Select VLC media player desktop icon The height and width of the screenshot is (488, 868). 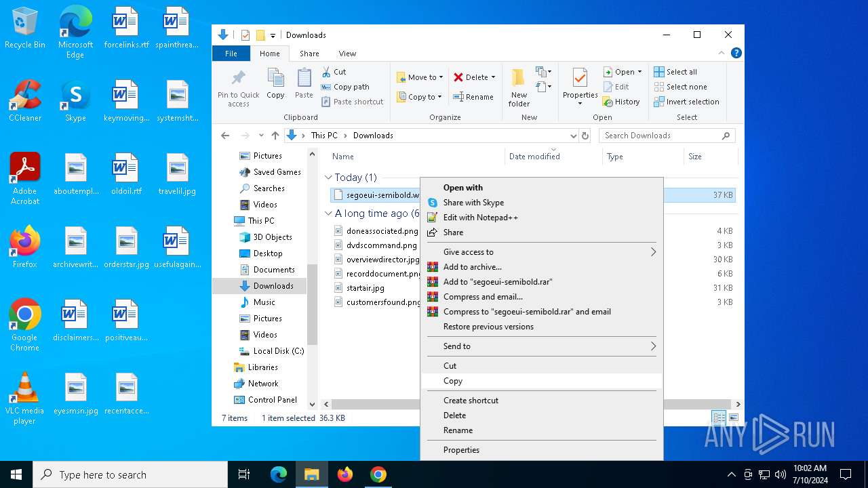click(x=25, y=399)
